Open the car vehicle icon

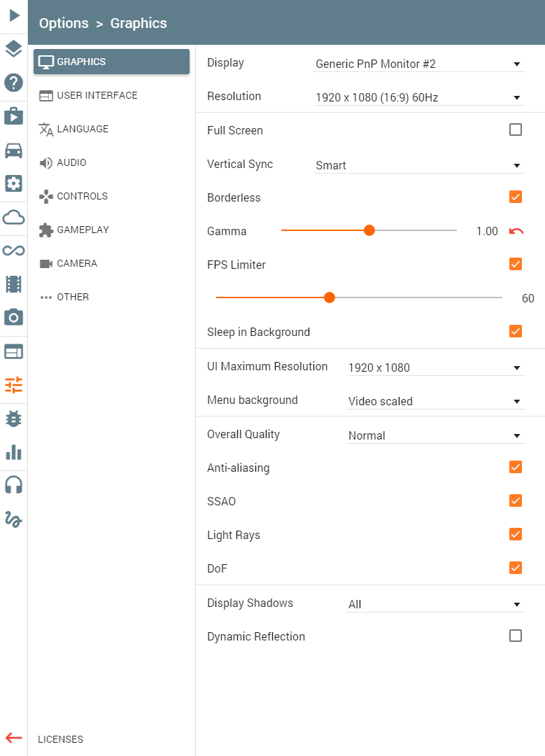click(x=14, y=150)
